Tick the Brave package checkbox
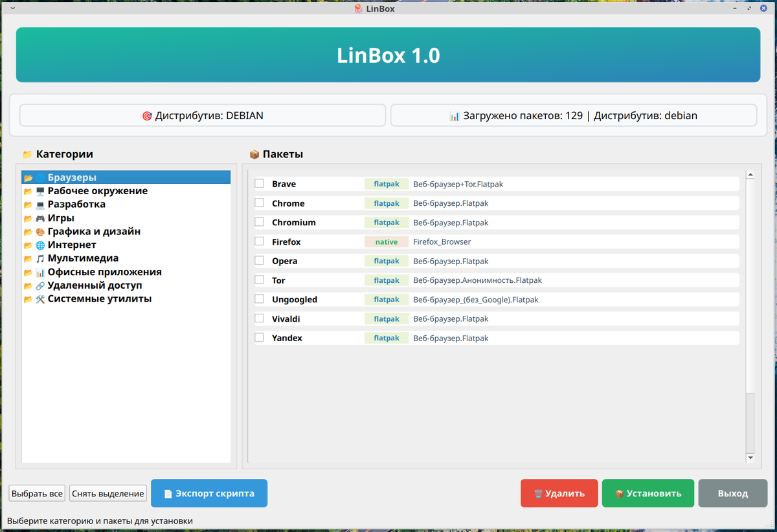The image size is (777, 532). pyautogui.click(x=259, y=184)
